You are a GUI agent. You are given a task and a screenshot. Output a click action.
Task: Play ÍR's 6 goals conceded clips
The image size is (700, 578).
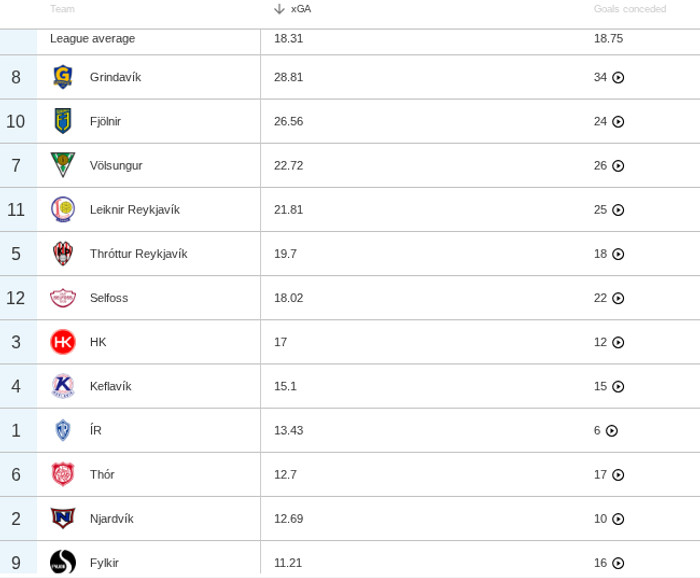pos(612,431)
